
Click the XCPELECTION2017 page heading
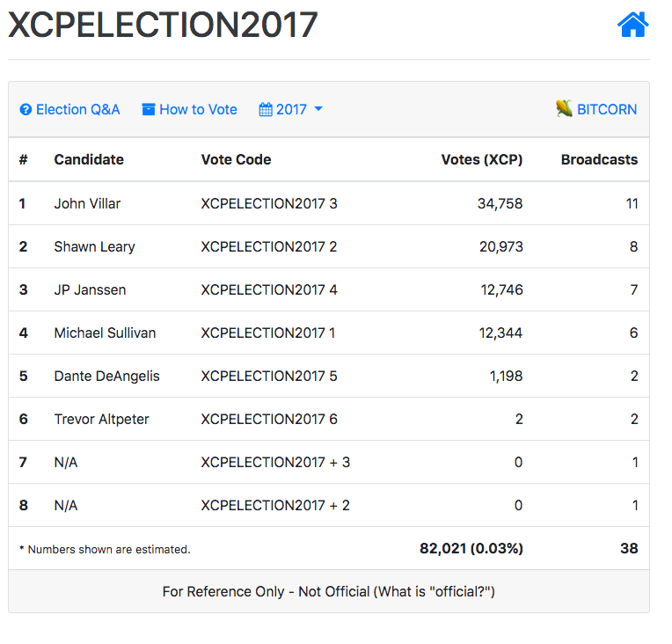pos(163,25)
